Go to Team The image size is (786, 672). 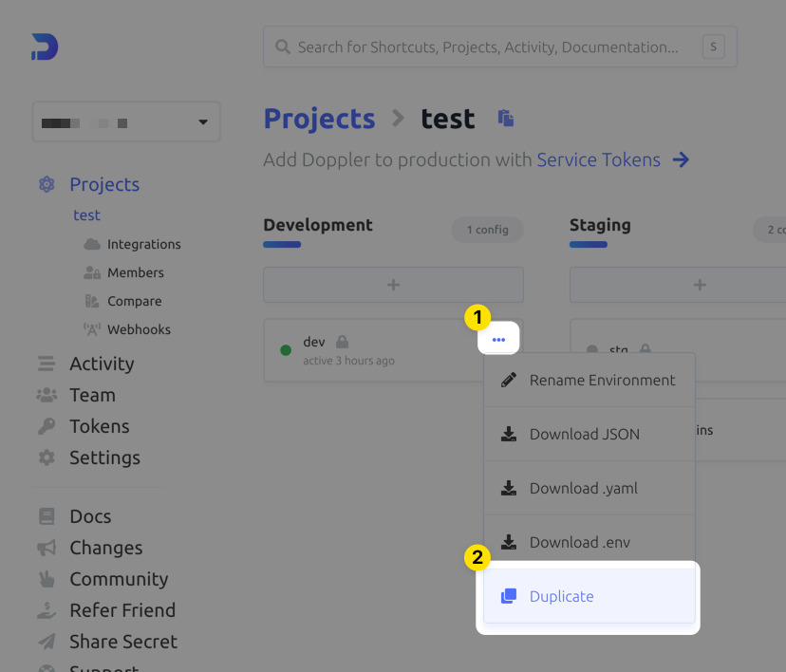(x=93, y=396)
